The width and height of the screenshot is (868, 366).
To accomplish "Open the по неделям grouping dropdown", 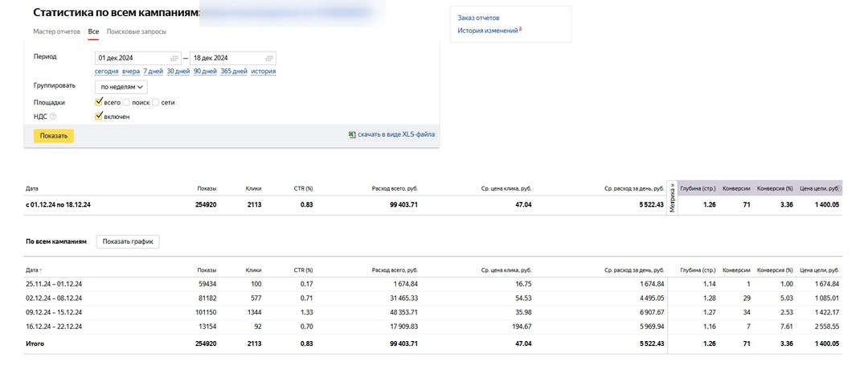I will [121, 87].
